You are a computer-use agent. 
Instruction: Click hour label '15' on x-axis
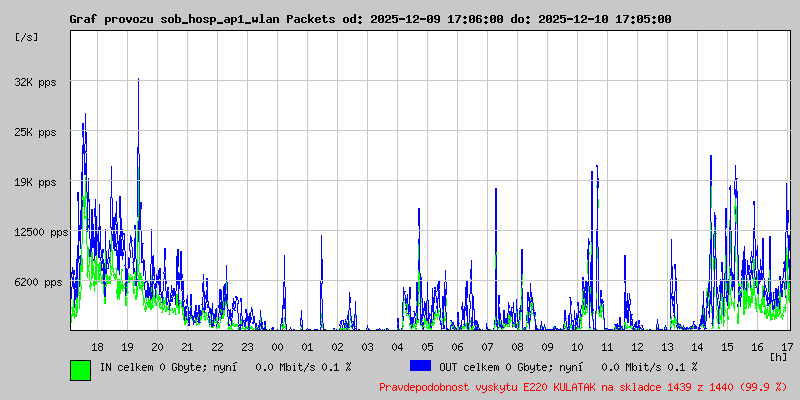728,347
